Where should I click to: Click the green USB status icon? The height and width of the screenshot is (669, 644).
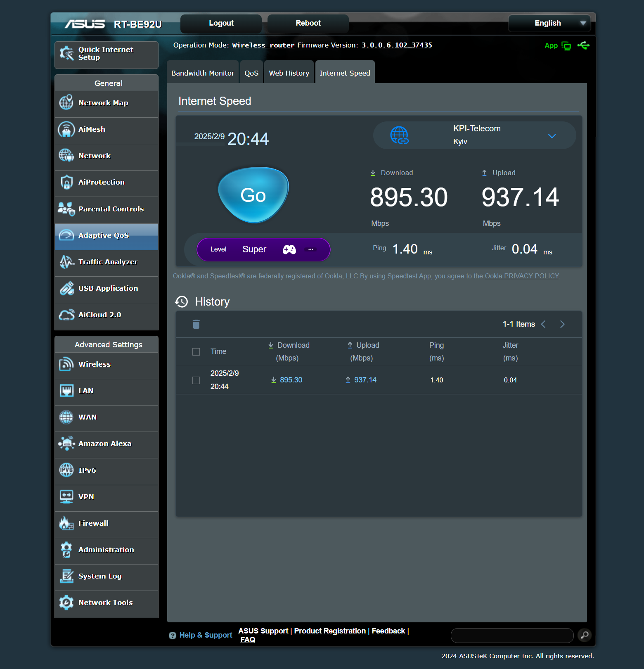click(584, 45)
